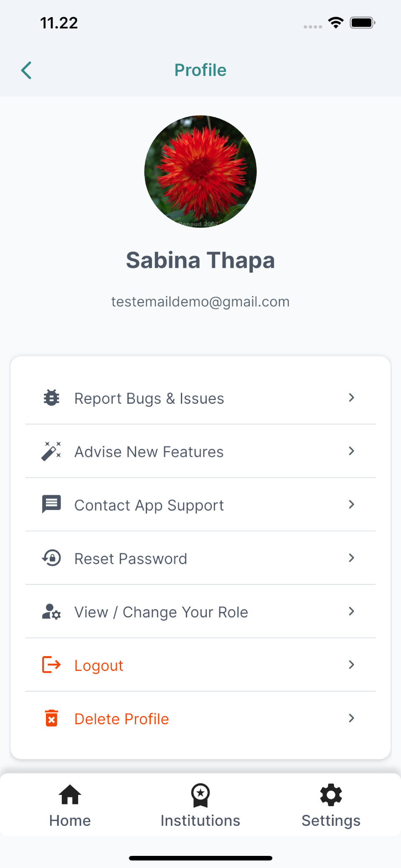This screenshot has height=868, width=401.
Task: Choose View / Change Your Role
Action: tap(161, 612)
